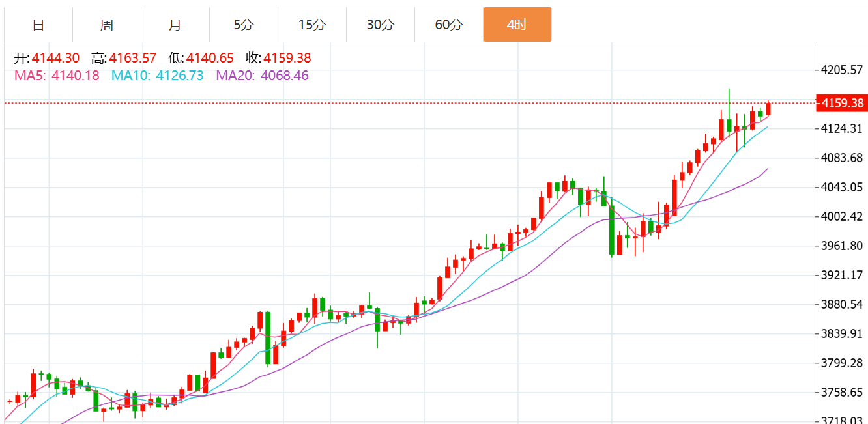Open the 月 monthly chart tab
868x424 pixels.
pyautogui.click(x=175, y=25)
